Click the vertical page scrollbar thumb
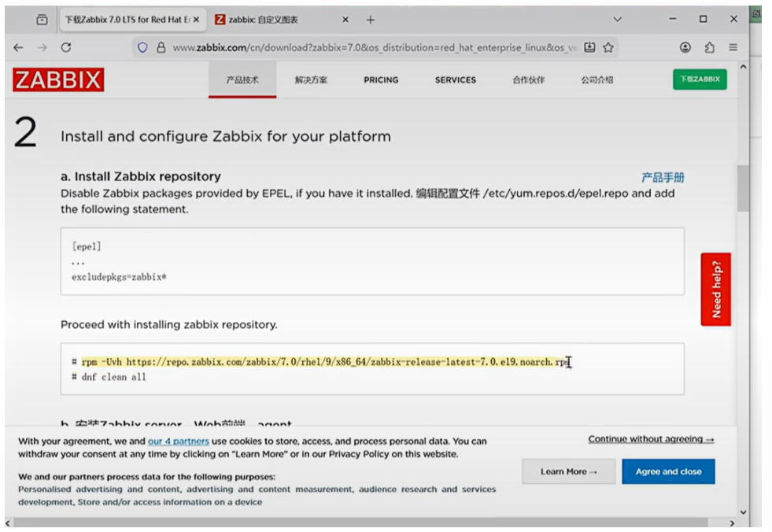772x532 pixels. tap(743, 188)
